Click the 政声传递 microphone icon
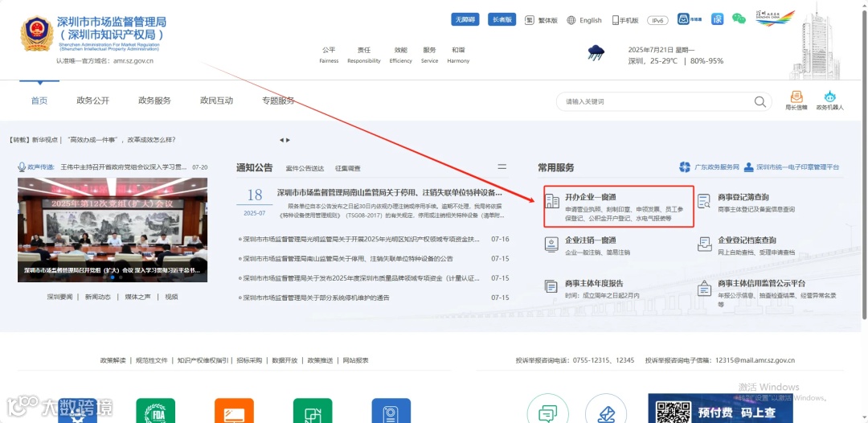This screenshot has height=423, width=868. coord(23,166)
